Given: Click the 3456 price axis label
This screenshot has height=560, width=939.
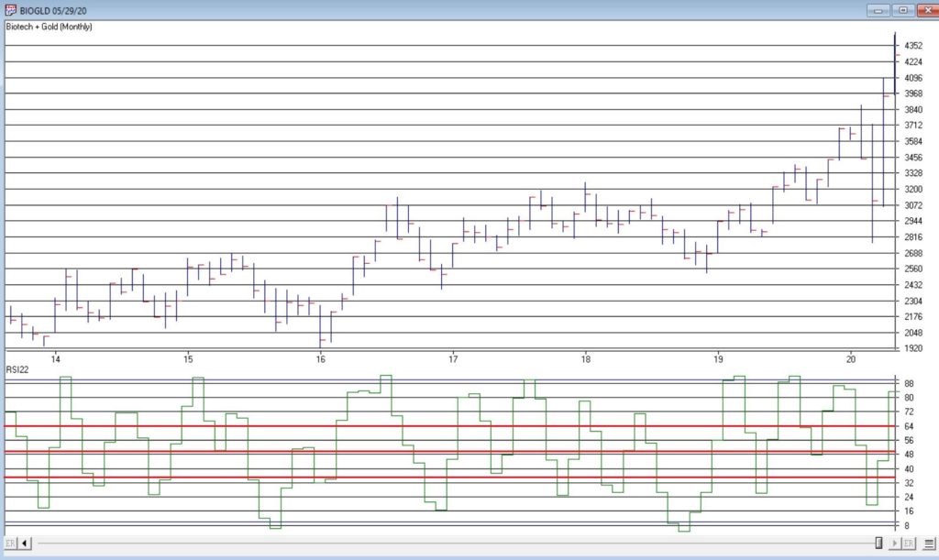Looking at the screenshot, I should tap(913, 158).
